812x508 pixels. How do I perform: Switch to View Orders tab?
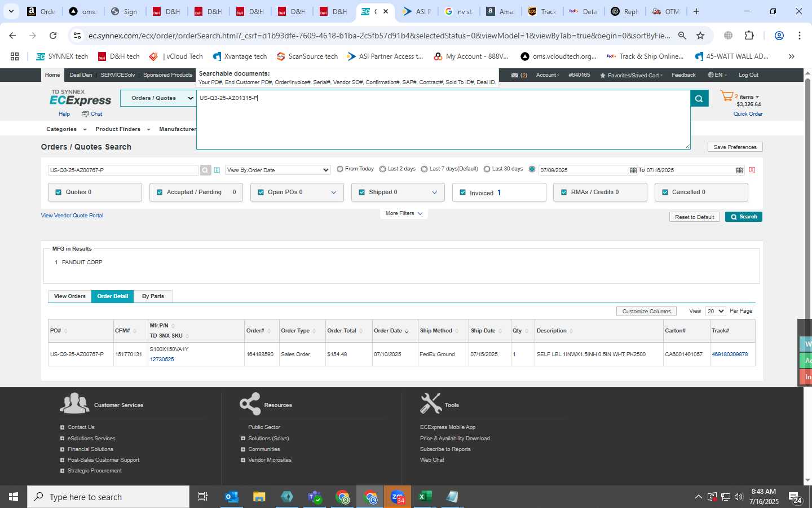tap(70, 296)
